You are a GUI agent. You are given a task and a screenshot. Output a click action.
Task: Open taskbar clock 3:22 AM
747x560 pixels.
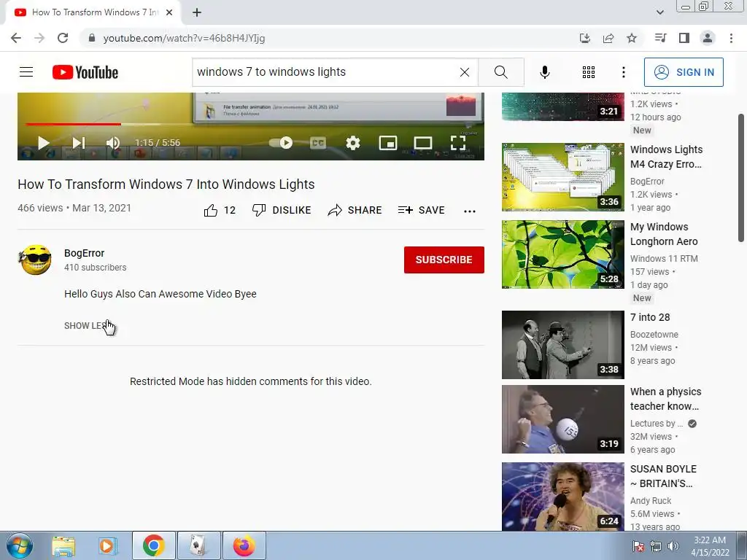coord(710,545)
